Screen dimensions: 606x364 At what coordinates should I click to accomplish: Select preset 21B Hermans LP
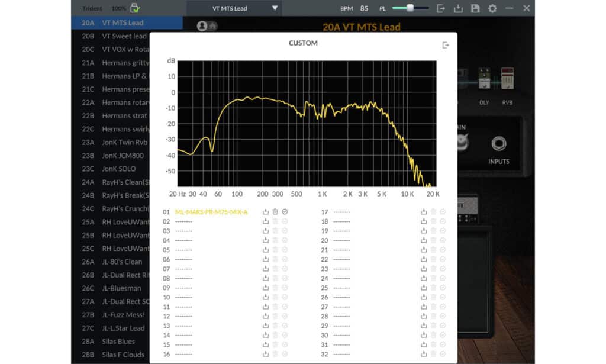click(114, 76)
